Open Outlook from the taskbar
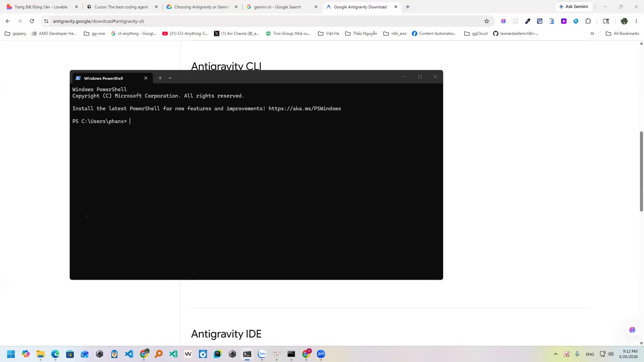The height and width of the screenshot is (362, 644). (x=85, y=354)
